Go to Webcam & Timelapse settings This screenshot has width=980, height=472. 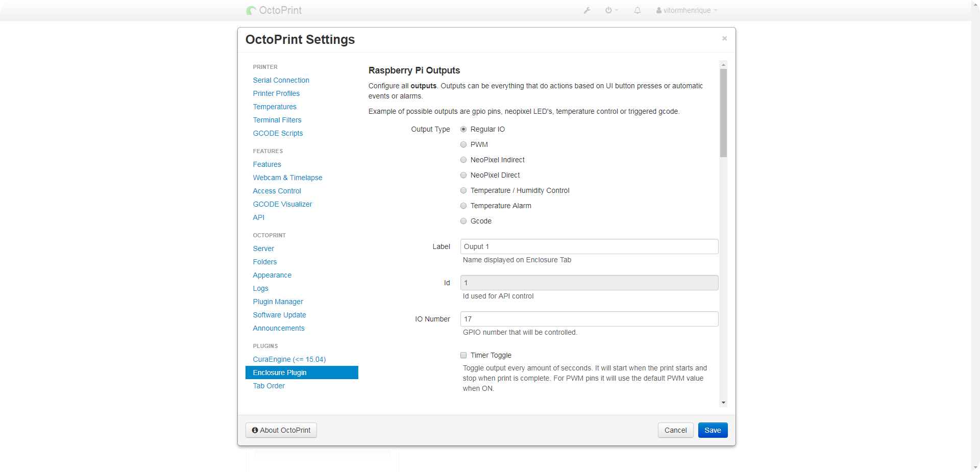tap(287, 178)
